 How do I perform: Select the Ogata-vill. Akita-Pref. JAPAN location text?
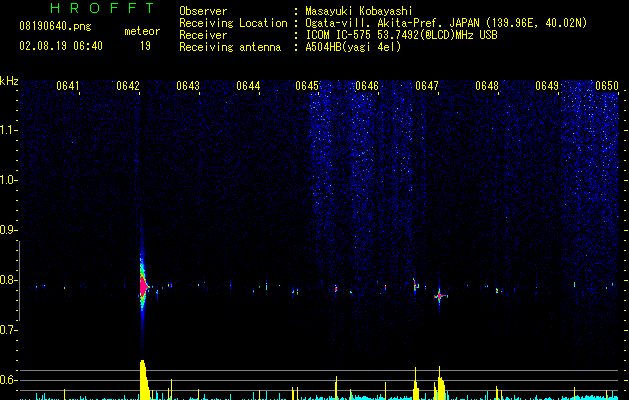pyautogui.click(x=446, y=23)
